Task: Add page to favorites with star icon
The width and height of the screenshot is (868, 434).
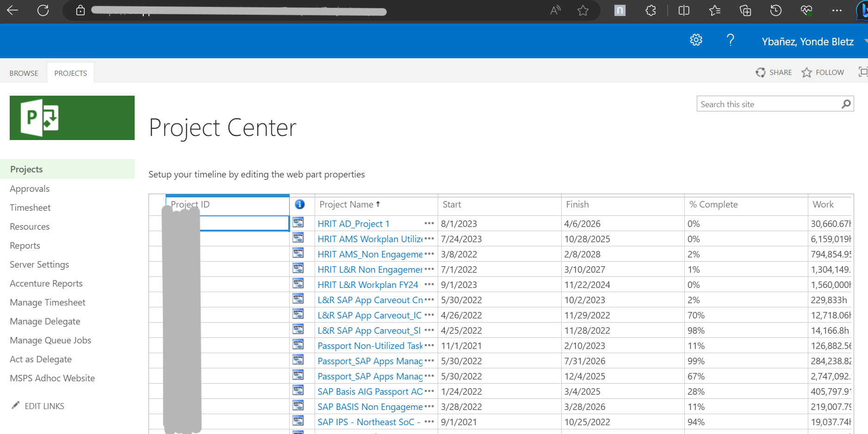Action: (x=583, y=10)
